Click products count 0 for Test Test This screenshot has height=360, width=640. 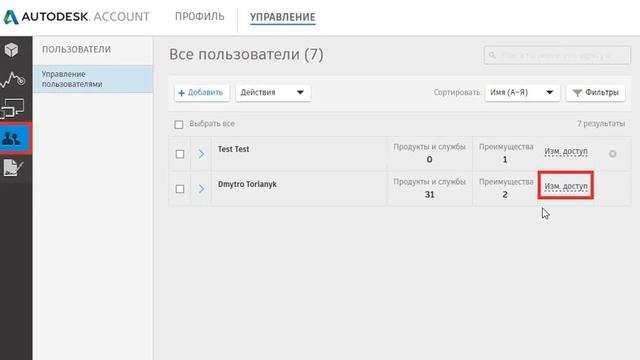click(429, 160)
